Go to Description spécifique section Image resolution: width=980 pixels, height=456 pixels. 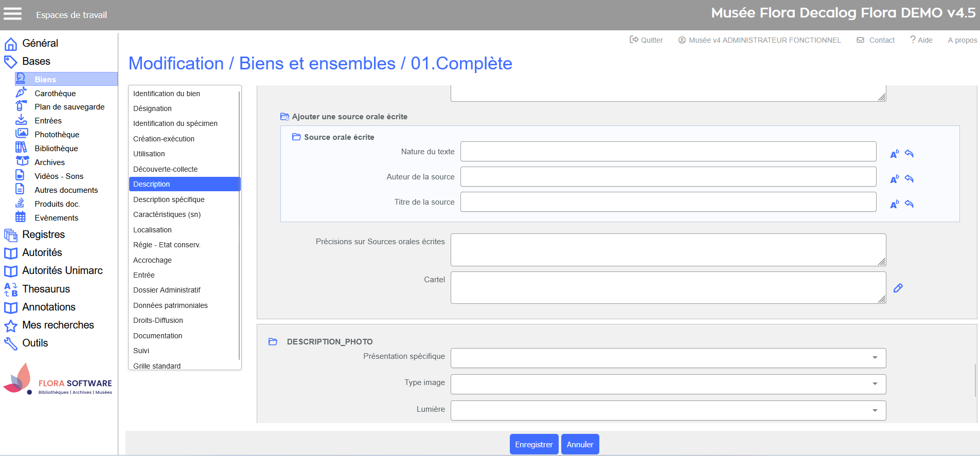(x=169, y=199)
